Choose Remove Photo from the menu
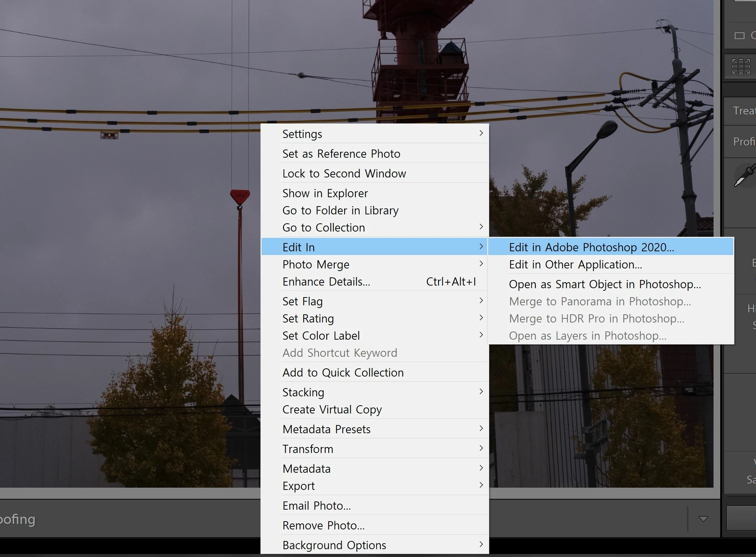 323,525
